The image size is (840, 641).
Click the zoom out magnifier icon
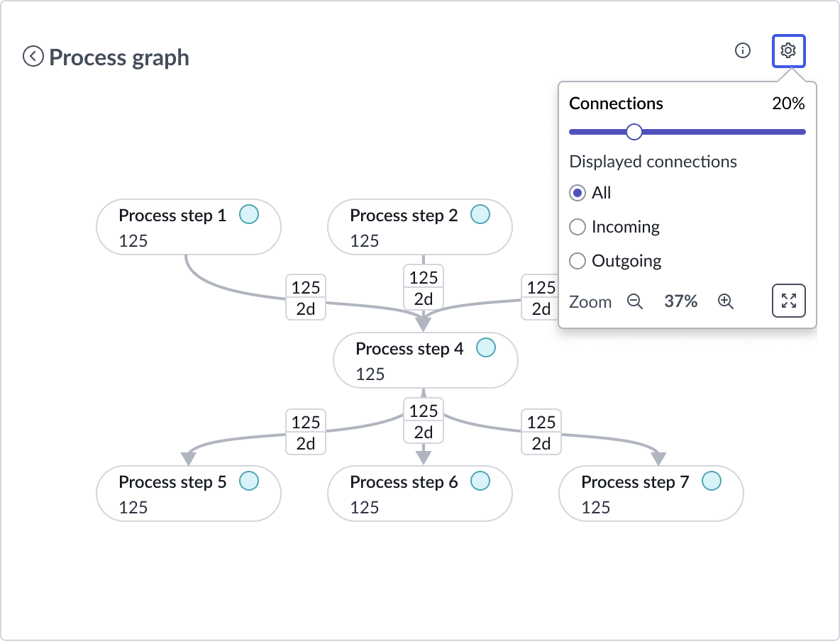635,301
